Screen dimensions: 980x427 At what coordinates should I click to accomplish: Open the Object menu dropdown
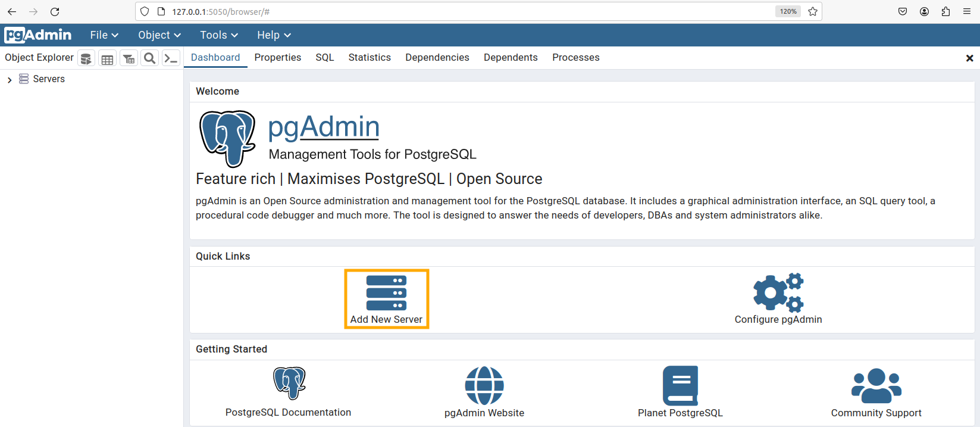click(159, 35)
